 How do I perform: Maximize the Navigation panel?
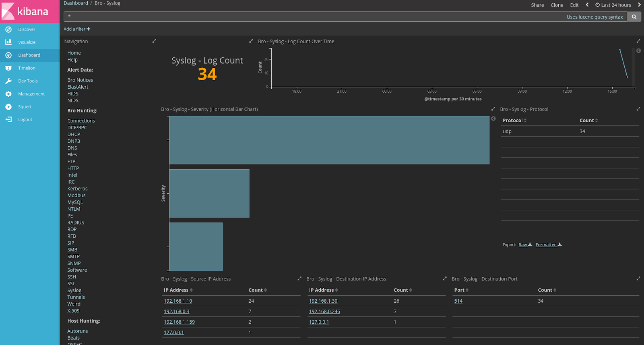point(154,41)
